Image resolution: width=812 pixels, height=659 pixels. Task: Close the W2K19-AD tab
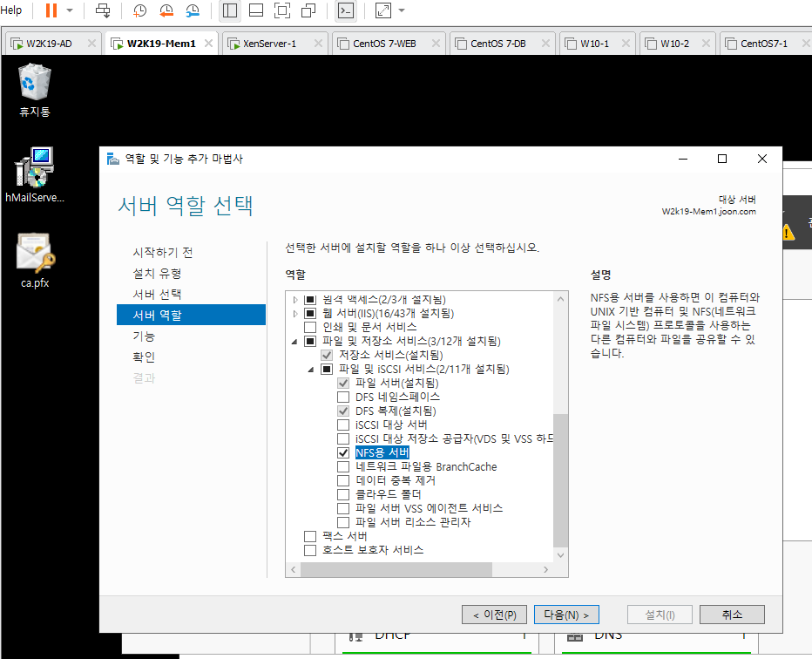pyautogui.click(x=91, y=44)
